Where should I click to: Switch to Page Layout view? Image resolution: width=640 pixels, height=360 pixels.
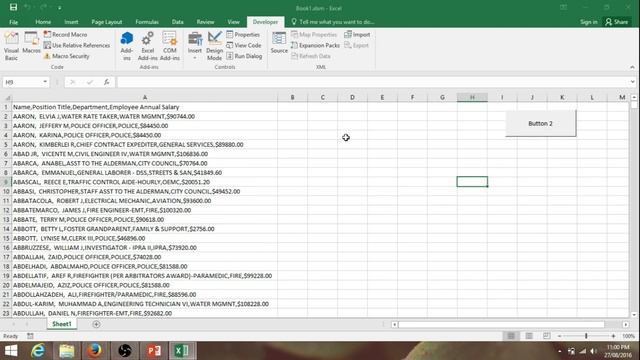529,336
